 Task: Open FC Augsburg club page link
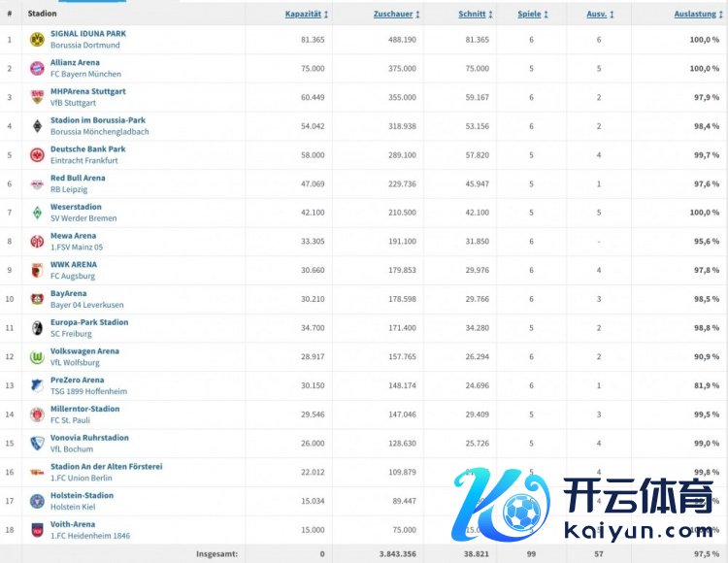pos(74,277)
